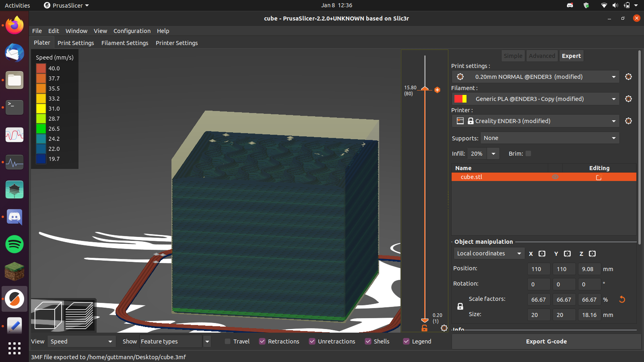The height and width of the screenshot is (362, 644).
Task: Open printer settings gear icon beside Creality ENDER-3
Action: click(628, 121)
